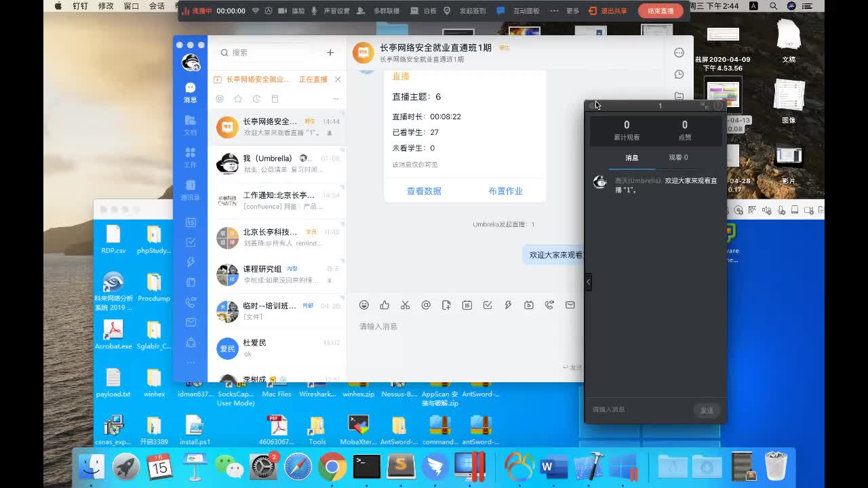Switch to 消息 tab in live panel
The height and width of the screenshot is (488, 868).
[631, 158]
